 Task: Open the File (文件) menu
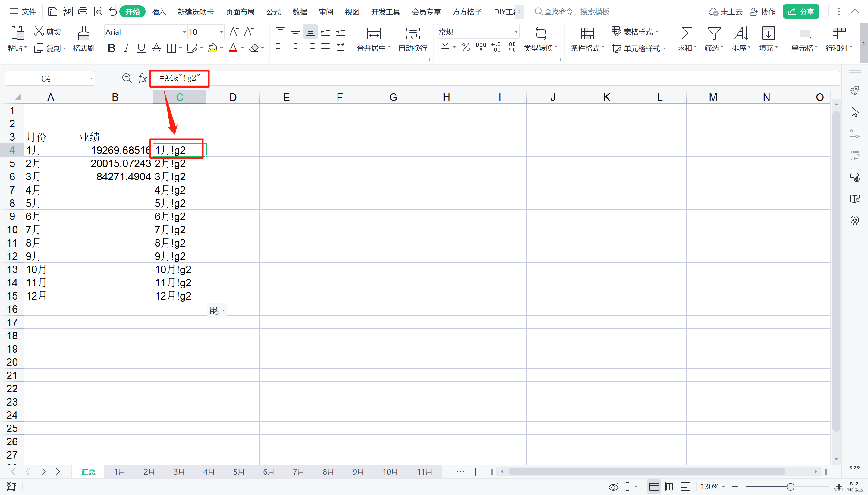point(23,12)
